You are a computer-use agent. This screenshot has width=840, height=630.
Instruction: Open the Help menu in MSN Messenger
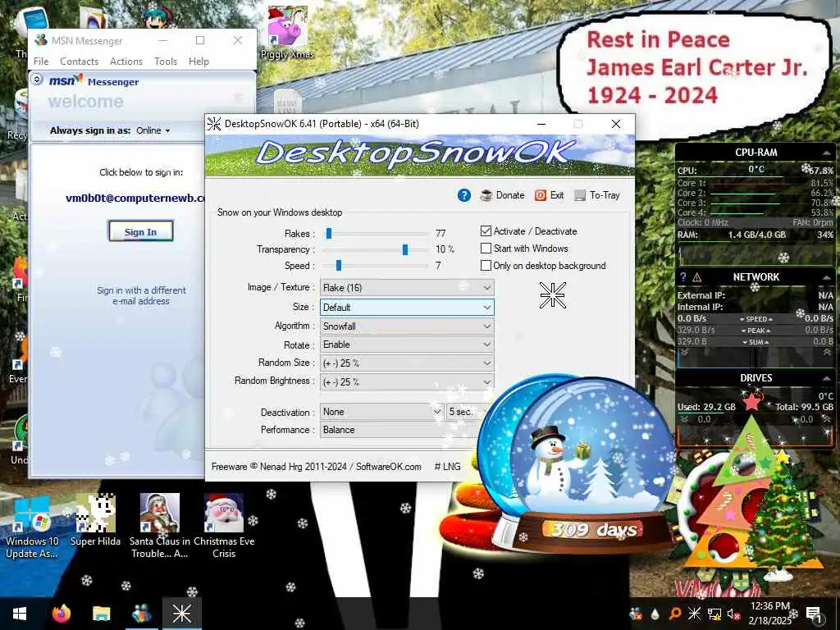199,62
